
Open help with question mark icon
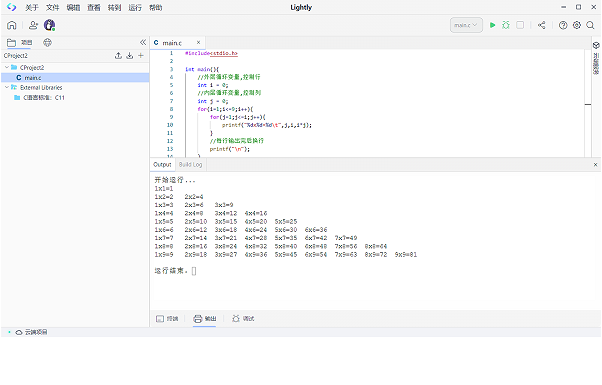[563, 25]
